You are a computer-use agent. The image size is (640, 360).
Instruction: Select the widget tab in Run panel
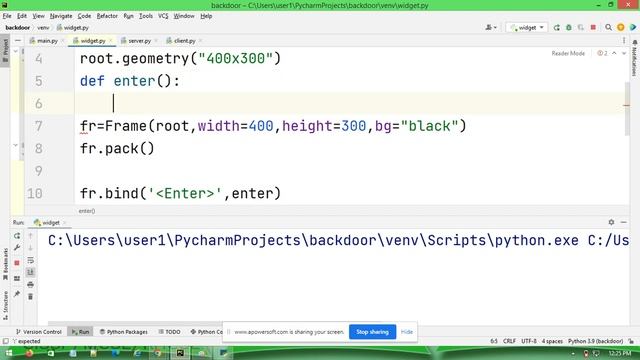50,222
